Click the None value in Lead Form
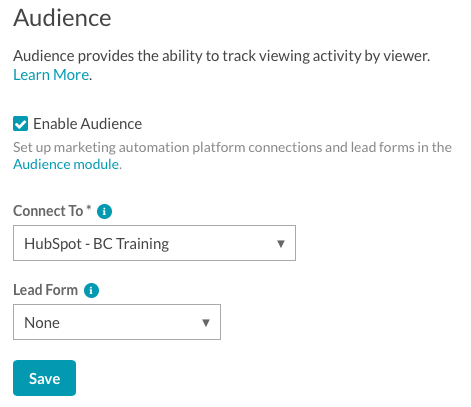Viewport: 471px width, 407px height. (42, 323)
